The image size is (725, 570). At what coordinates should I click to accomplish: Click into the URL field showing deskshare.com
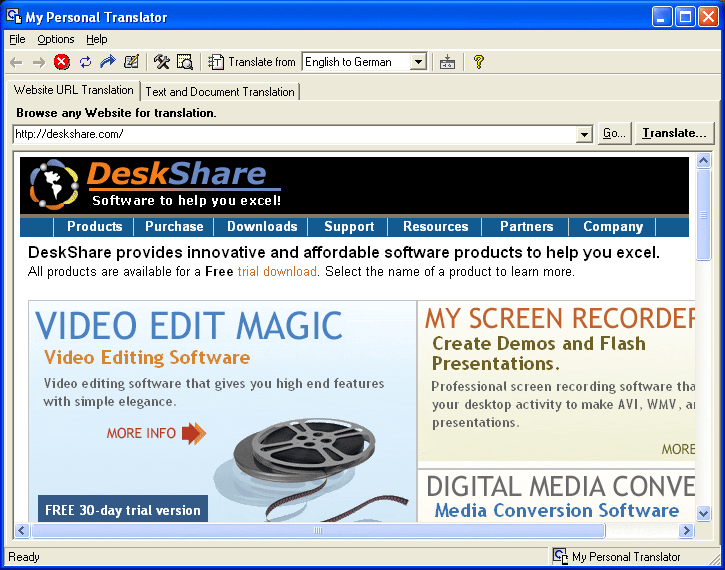point(295,134)
